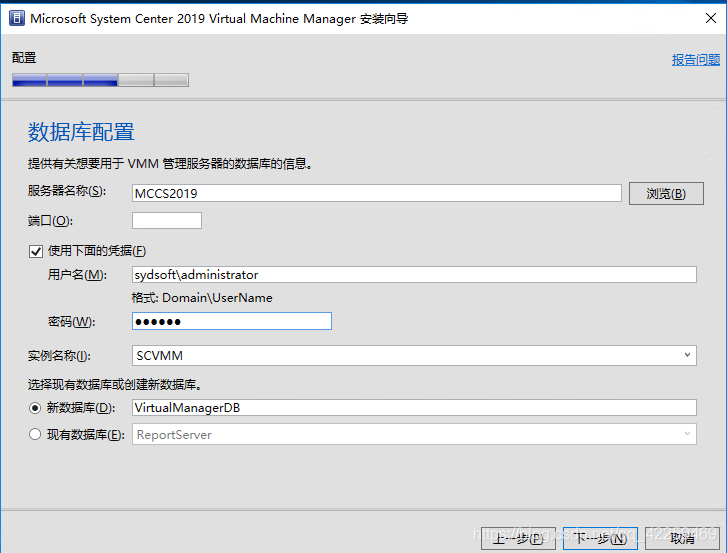The height and width of the screenshot is (553, 727).
Task: Open the 报告问题 link
Action: point(695,59)
